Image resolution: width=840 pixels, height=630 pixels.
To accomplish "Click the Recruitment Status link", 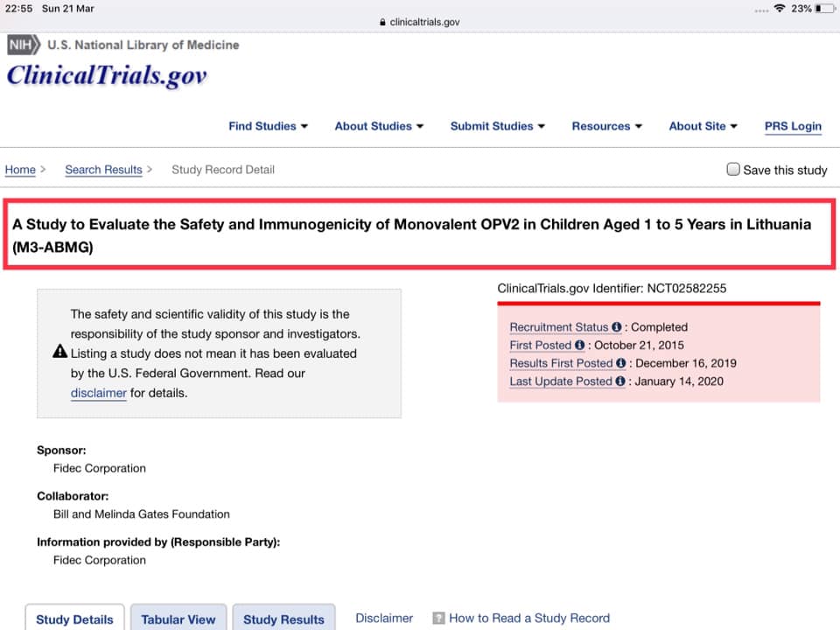I will (559, 326).
